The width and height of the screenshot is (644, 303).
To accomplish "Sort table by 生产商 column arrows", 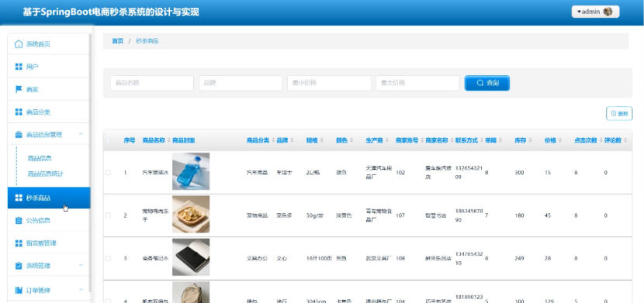I will coord(387,140).
